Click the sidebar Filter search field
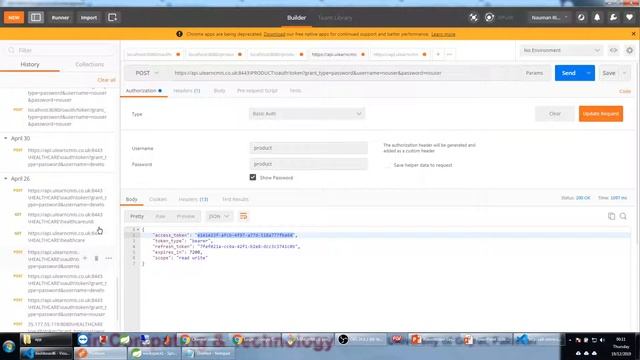The height and width of the screenshot is (360, 640). coord(60,50)
